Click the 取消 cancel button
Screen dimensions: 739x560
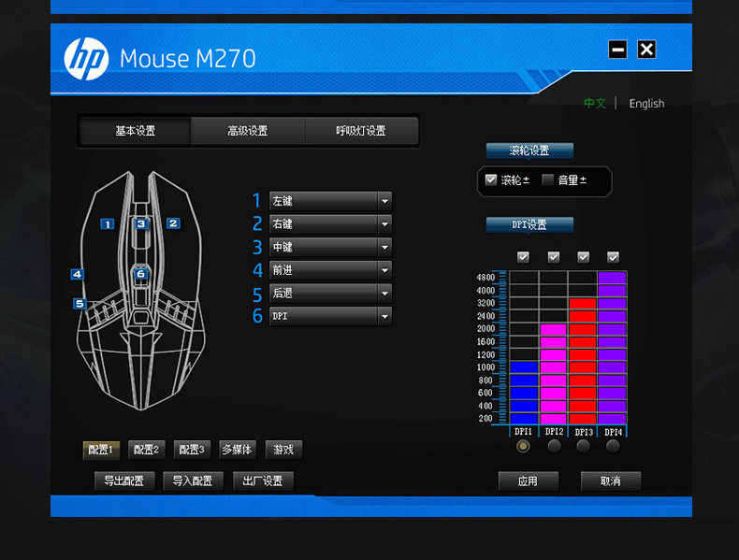[610, 481]
